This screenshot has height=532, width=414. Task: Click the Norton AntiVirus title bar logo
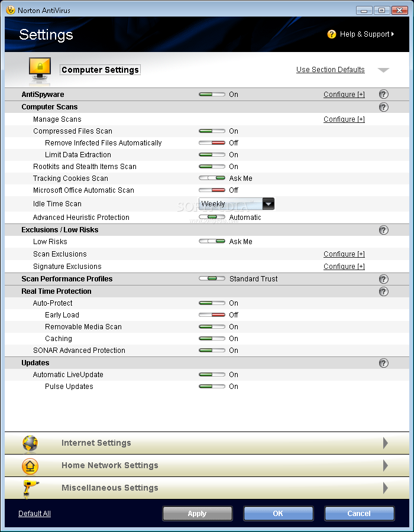(11, 10)
